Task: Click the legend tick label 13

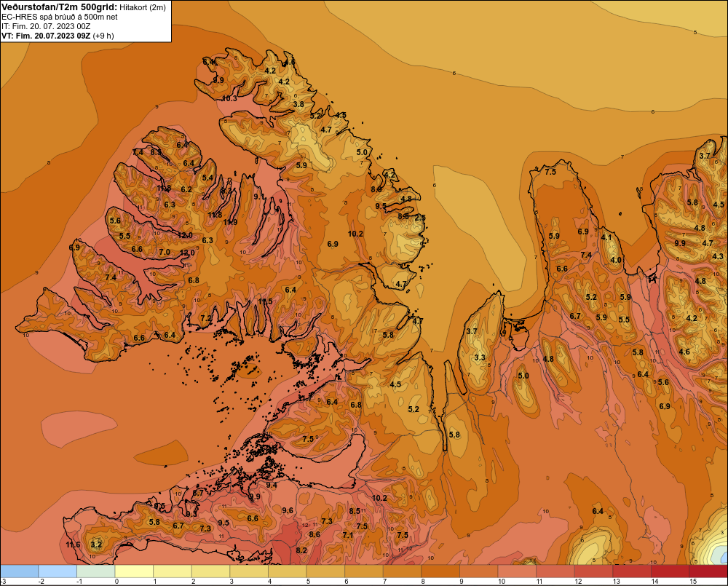Action: tap(616, 582)
